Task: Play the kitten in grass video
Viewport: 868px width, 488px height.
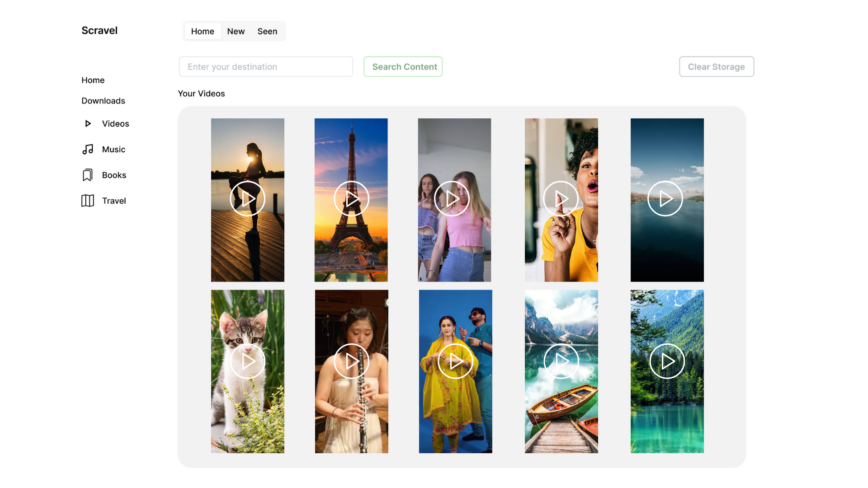Action: click(247, 361)
